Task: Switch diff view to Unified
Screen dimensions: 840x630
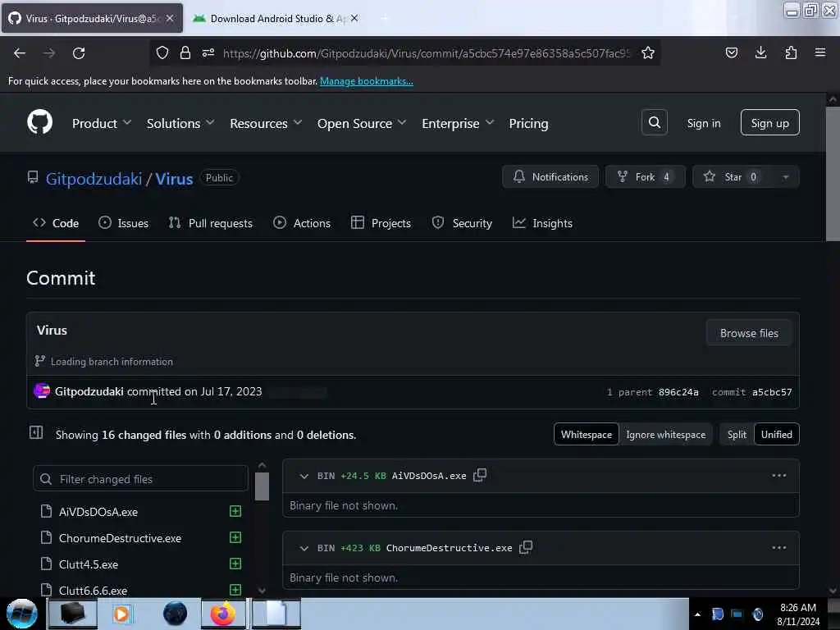Action: coord(776,435)
